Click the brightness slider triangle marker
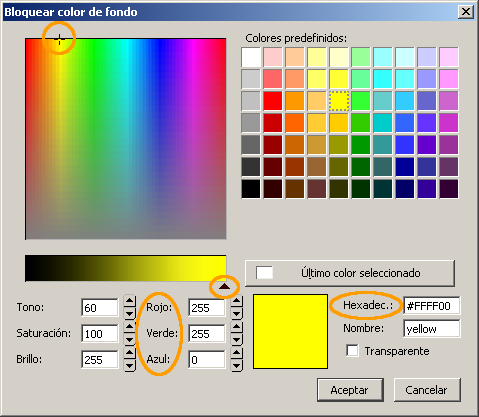Screen dimensions: 479x417 pos(224,286)
